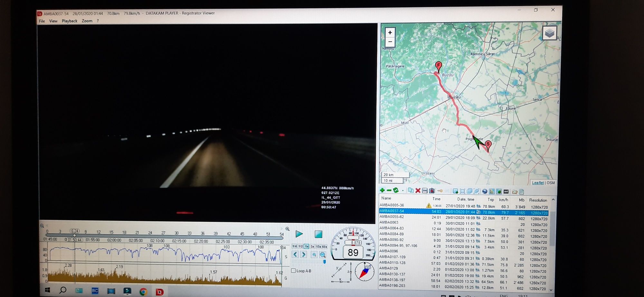Screen dimensions: 644x297
Task: Click the large magnifier zoom icon below the speed buttons
Action: click(322, 254)
